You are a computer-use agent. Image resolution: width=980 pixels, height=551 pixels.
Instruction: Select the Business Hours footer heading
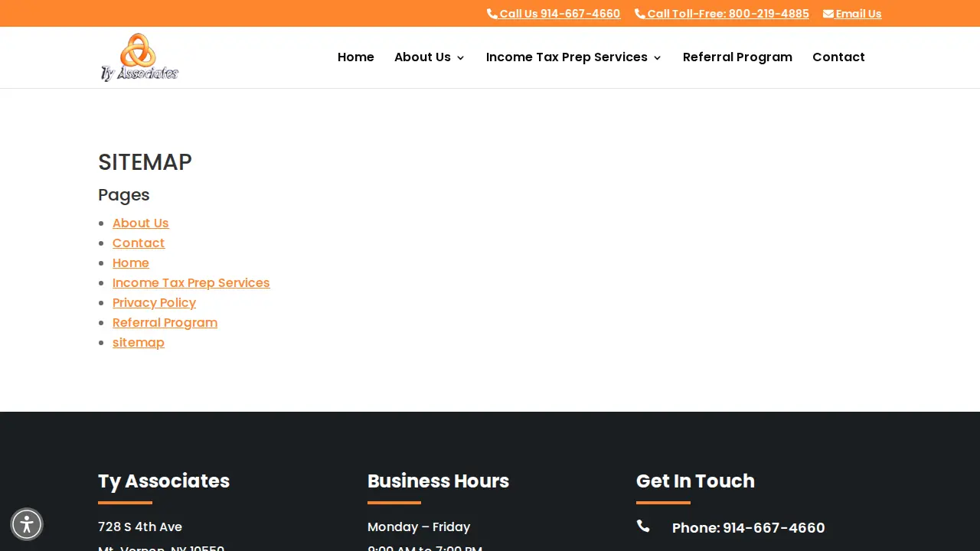(x=438, y=481)
